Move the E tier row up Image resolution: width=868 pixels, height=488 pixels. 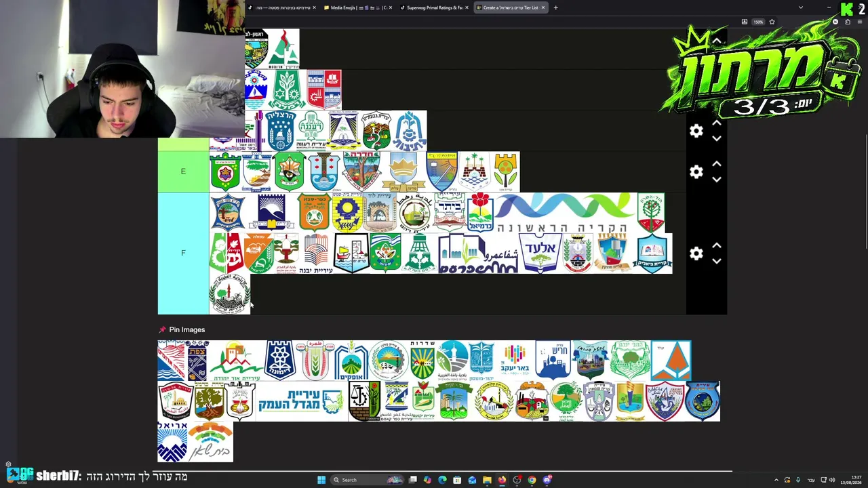[x=717, y=164]
